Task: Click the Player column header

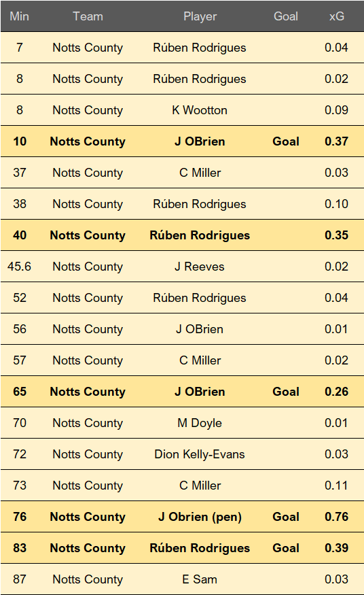Action: click(200, 16)
